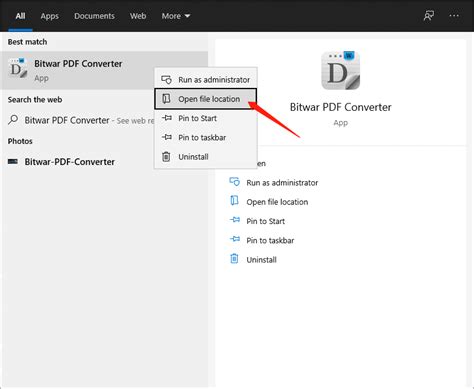Click Pin to taskbar in right details pane
Image resolution: width=474 pixels, height=389 pixels.
270,241
